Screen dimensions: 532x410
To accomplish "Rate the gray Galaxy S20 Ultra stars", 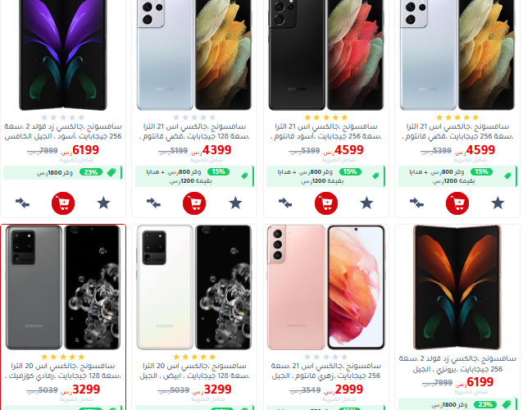I will 63,357.
